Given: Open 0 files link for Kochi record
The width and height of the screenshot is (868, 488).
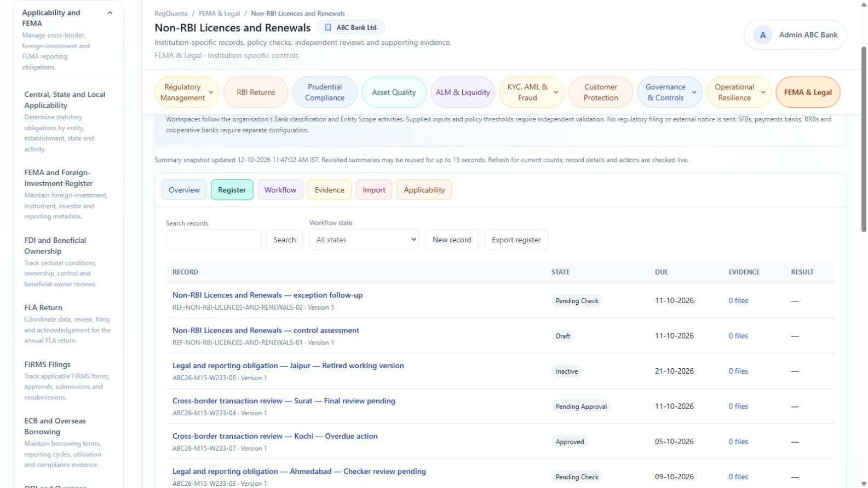Looking at the screenshot, I should coord(738,441).
